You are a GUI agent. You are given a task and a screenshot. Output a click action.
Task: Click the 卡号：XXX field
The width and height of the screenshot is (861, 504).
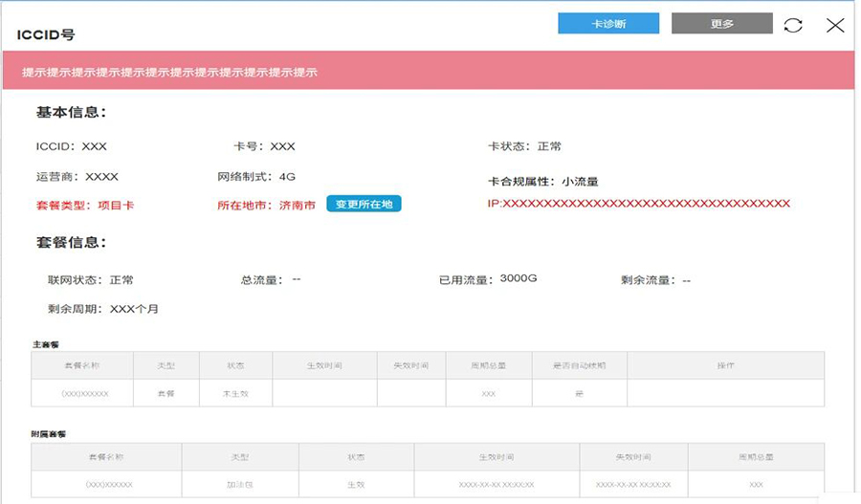(265, 146)
